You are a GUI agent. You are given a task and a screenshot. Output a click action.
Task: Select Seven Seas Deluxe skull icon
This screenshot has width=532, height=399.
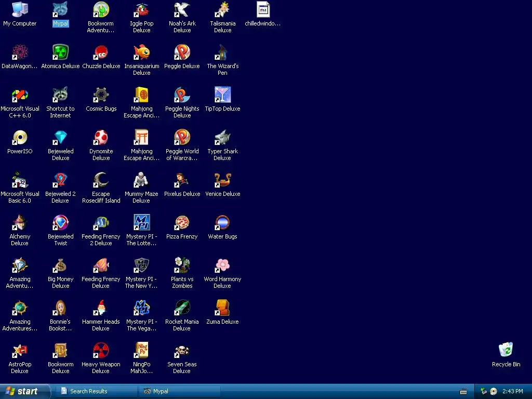tap(182, 350)
